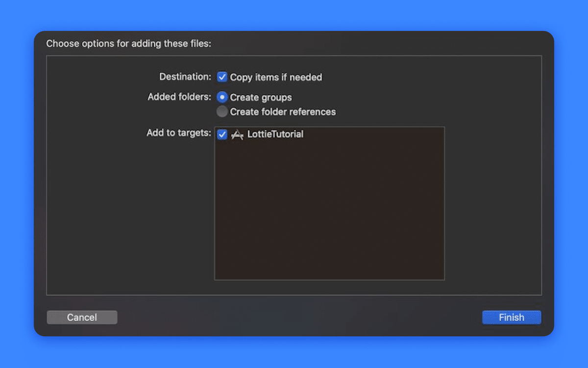Switch added folders to folder references
Image resolution: width=588 pixels, height=368 pixels.
(x=222, y=111)
